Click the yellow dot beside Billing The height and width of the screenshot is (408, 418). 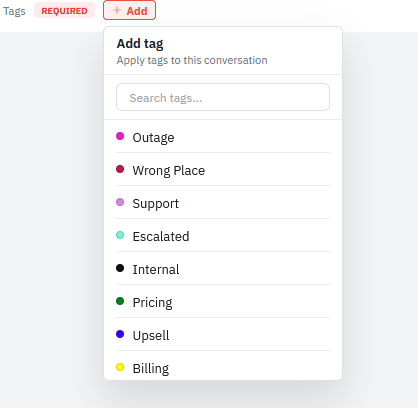click(x=120, y=367)
